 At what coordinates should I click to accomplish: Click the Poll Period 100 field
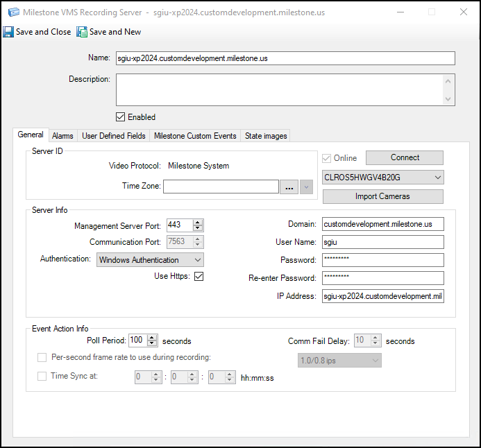pos(137,341)
